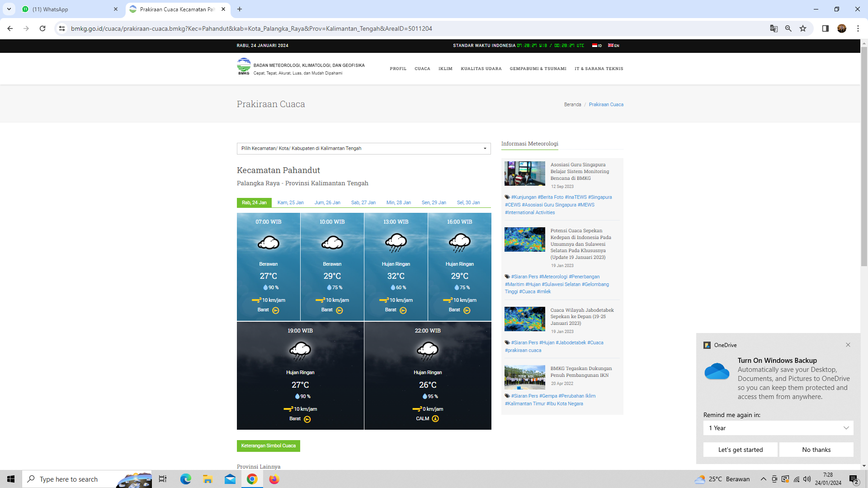This screenshot has height=488, width=868.
Task: Switch language to Indonesian flag ID
Action: (x=597, y=46)
